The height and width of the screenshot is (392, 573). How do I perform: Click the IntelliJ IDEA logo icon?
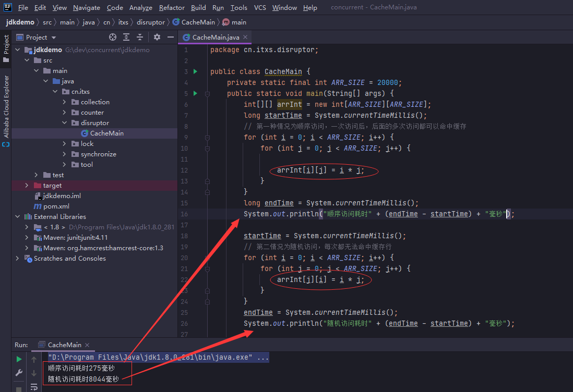point(8,7)
